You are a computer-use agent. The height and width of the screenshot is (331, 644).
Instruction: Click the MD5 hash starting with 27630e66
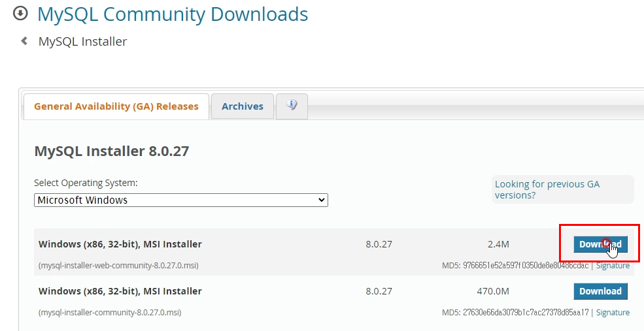click(526, 313)
